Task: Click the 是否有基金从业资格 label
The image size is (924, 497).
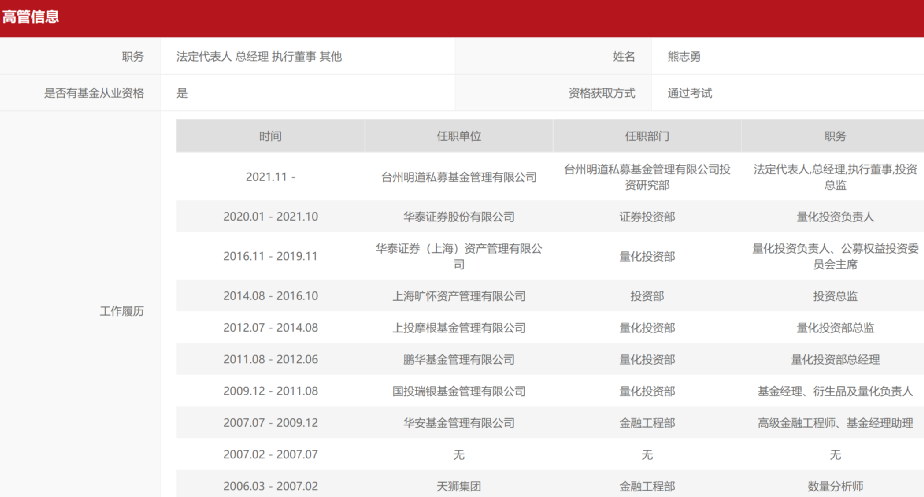Action: pos(94,93)
